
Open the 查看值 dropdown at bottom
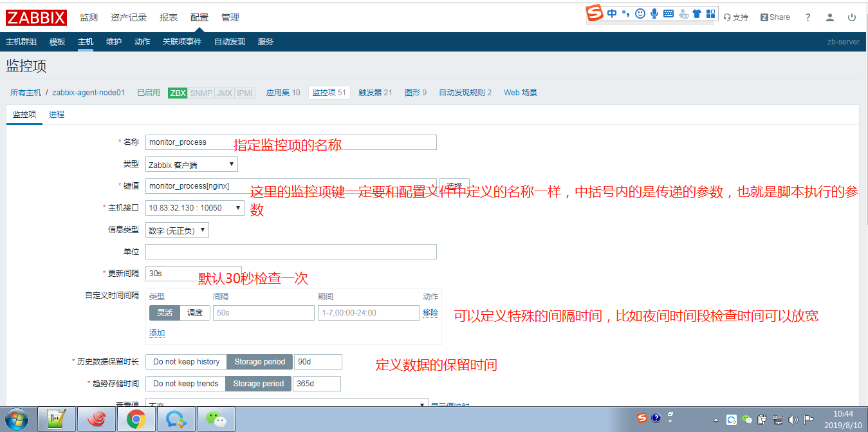(x=287, y=403)
